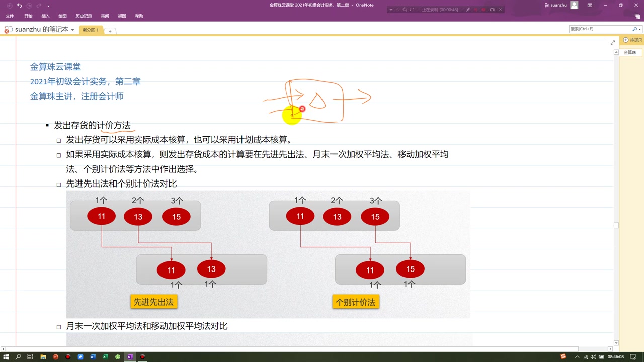This screenshot has height=362, width=644.
Task: Click the green circular app icon on taskbar
Action: pos(118,357)
